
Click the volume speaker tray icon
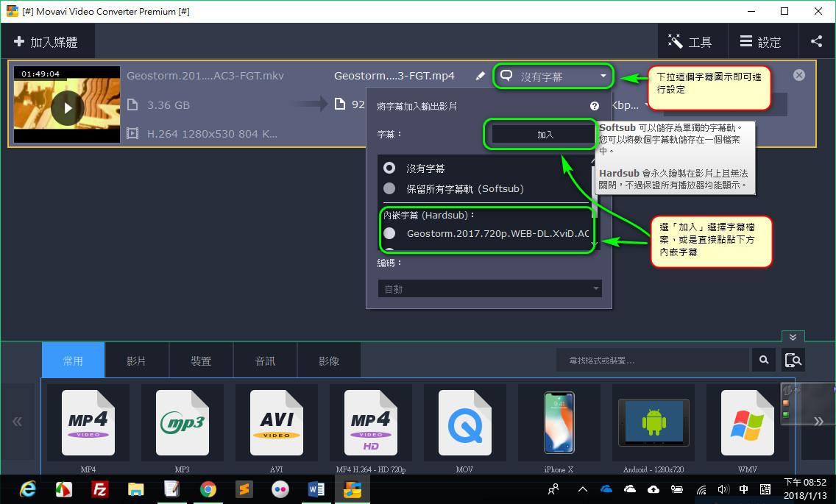pos(723,489)
